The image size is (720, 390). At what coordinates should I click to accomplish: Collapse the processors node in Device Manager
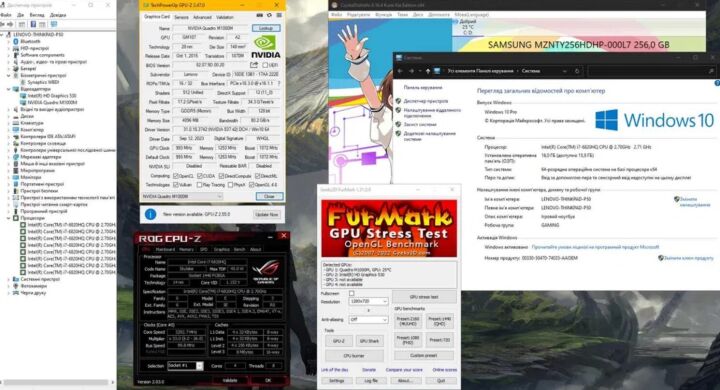9,218
